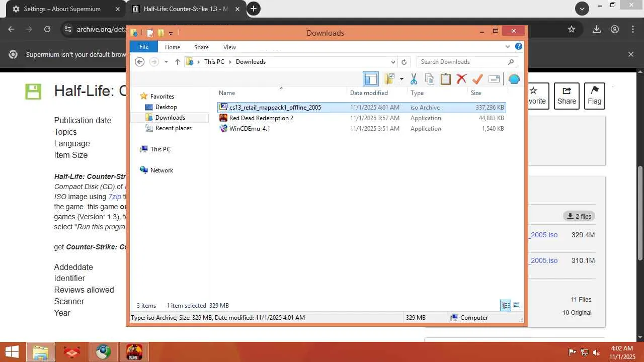Image resolution: width=644 pixels, height=362 pixels.
Task: Select Desktop in the navigation pane
Action: click(166, 107)
